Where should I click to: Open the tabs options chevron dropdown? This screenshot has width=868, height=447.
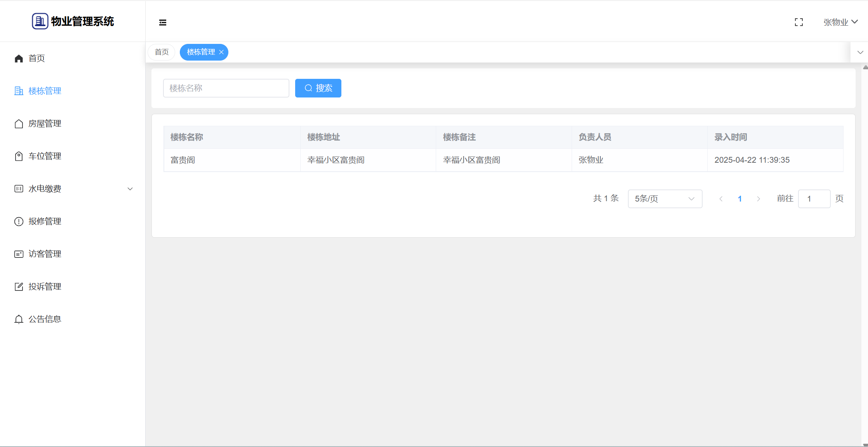click(x=860, y=52)
